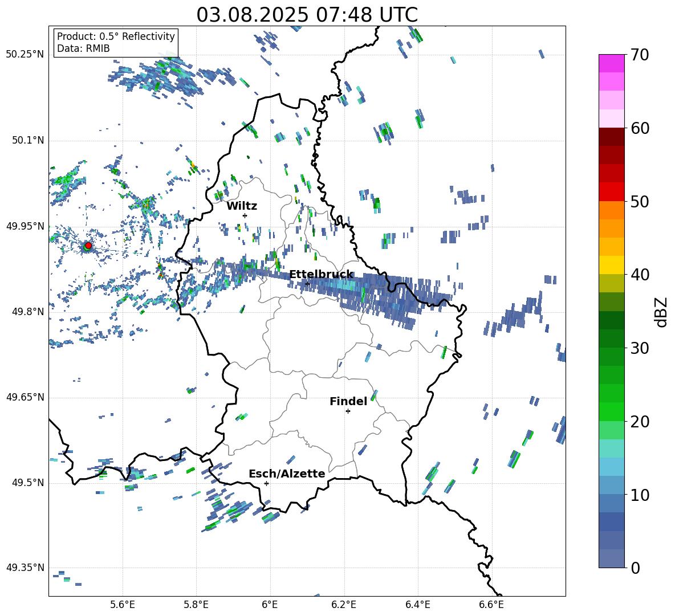
Task: Click the 60 tick on colorbar
Action: point(640,128)
